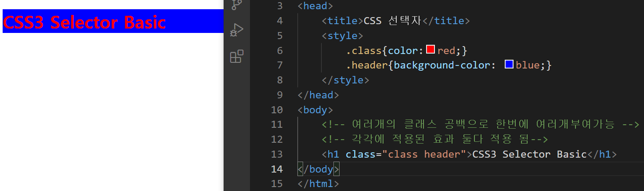The height and width of the screenshot is (191, 644).
Task: Click the 'red' color value on line 6
Action: coord(446,50)
